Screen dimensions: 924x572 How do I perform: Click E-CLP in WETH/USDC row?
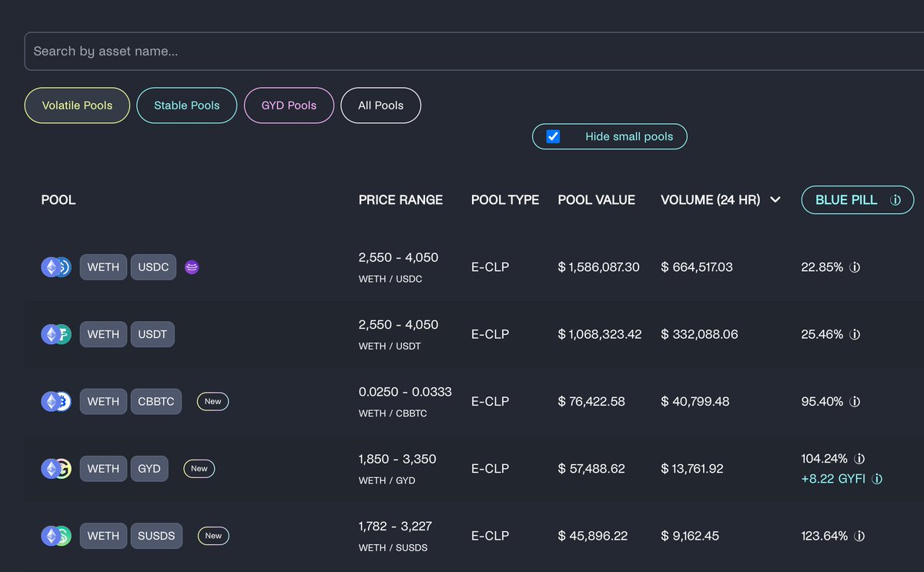click(490, 267)
